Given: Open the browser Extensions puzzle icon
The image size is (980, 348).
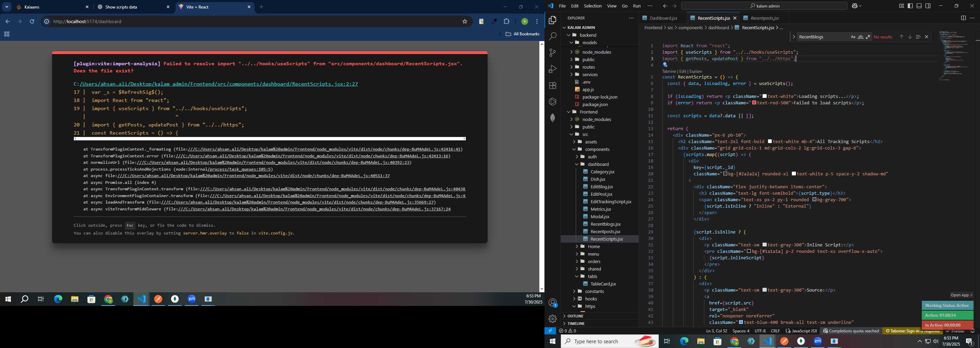Looking at the screenshot, I should tap(506, 22).
